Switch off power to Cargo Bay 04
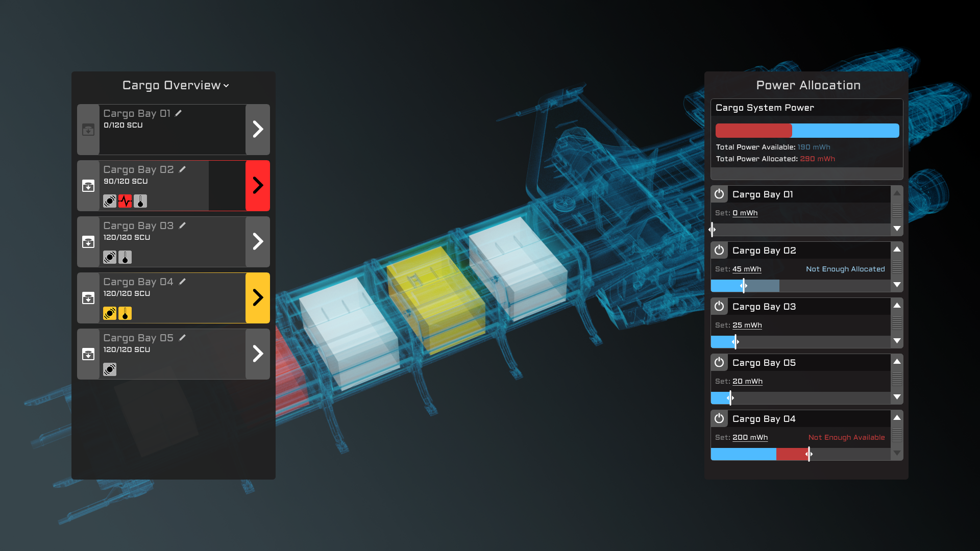 click(x=719, y=418)
